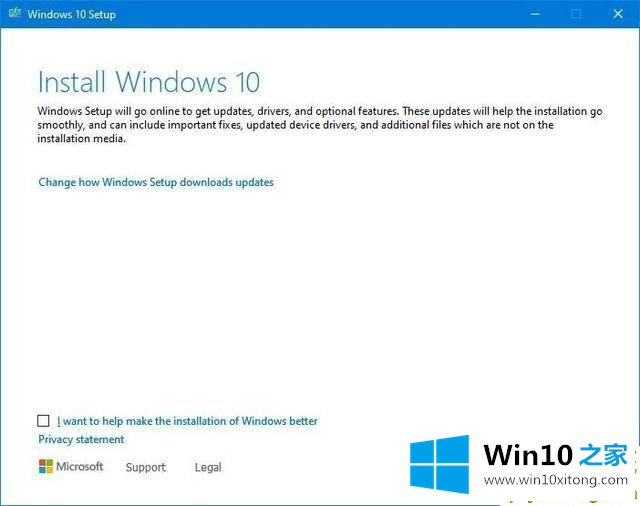Click the 'I want to help make the installation of Windows better' label
Screen dimensions: 640x506
(187, 421)
